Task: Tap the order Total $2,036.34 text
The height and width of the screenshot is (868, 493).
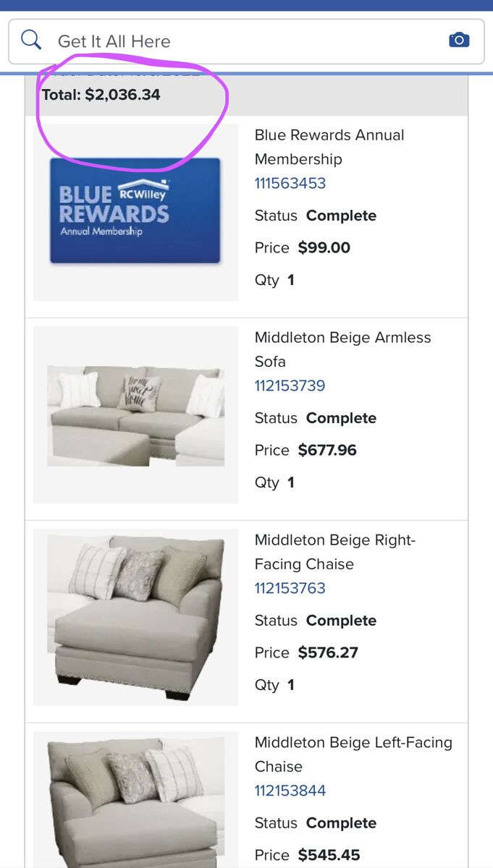Action: point(101,95)
